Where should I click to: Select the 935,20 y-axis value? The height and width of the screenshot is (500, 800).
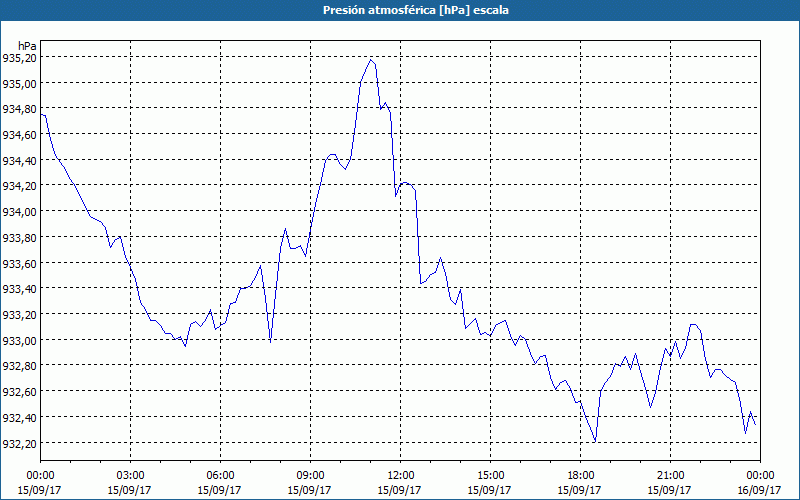coord(20,58)
